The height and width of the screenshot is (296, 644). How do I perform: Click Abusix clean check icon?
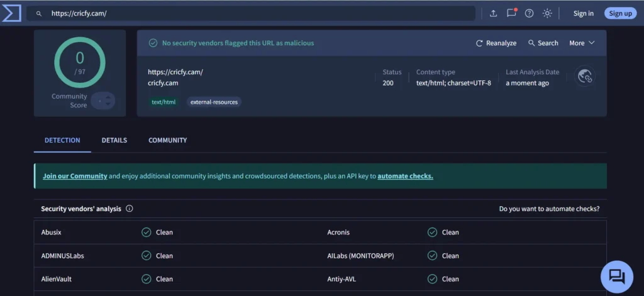point(146,233)
